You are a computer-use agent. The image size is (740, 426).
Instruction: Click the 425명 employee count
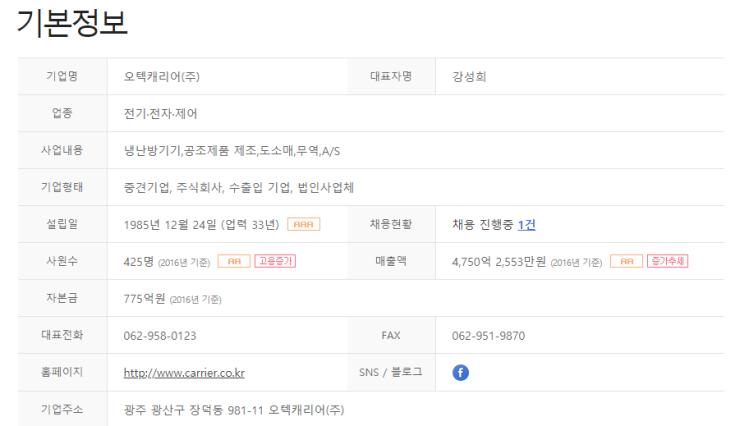[139, 261]
